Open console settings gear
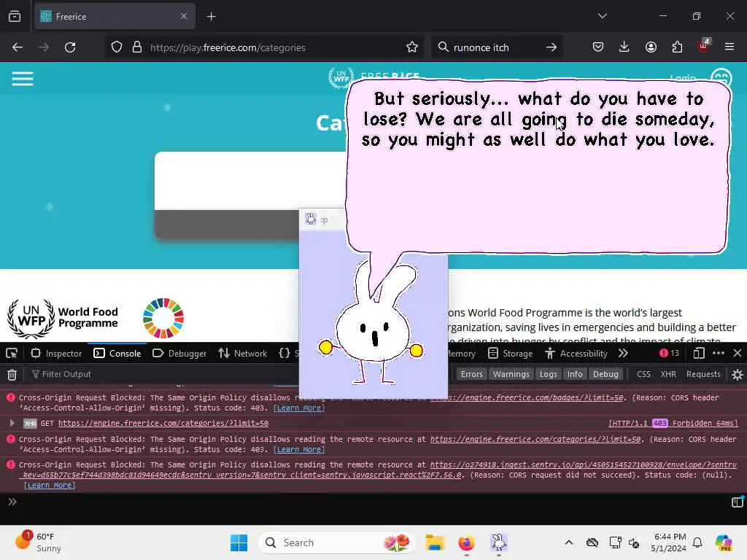 [x=737, y=375]
